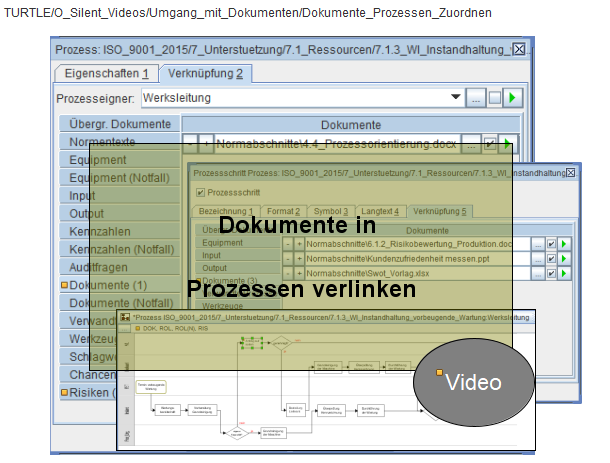Image resolution: width=610 pixels, height=463 pixels.
Task: Click the Dokumente column header in main window
Action: (x=351, y=125)
